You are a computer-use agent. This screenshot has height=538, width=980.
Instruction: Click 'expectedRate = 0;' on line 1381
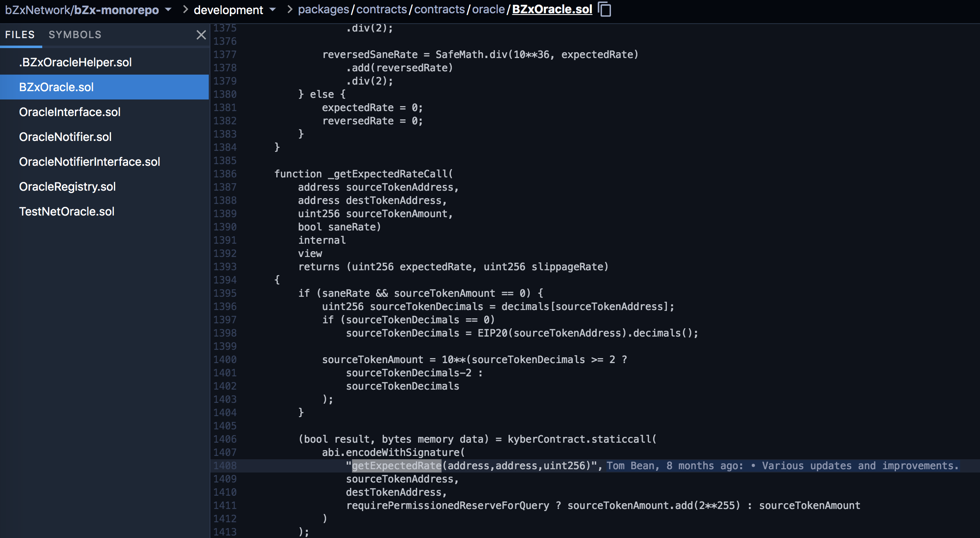click(372, 108)
